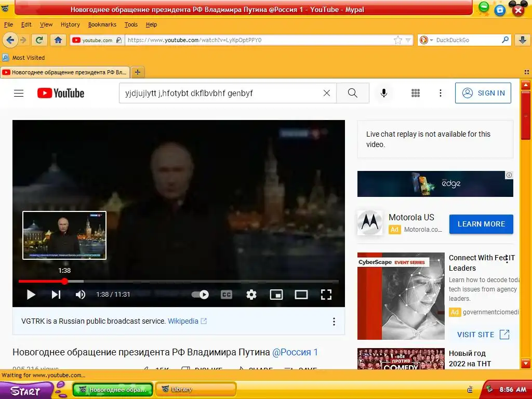Open video settings gear

pos(251,295)
